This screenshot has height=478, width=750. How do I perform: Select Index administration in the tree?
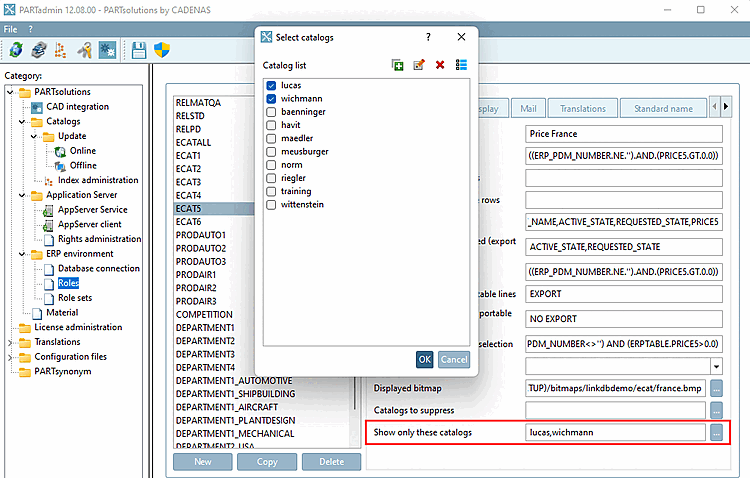98,180
